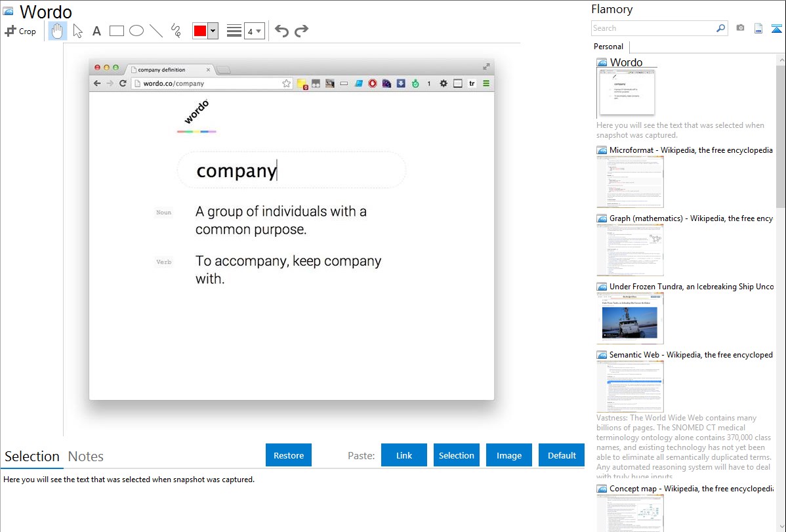Click the Paste Image button

point(508,455)
